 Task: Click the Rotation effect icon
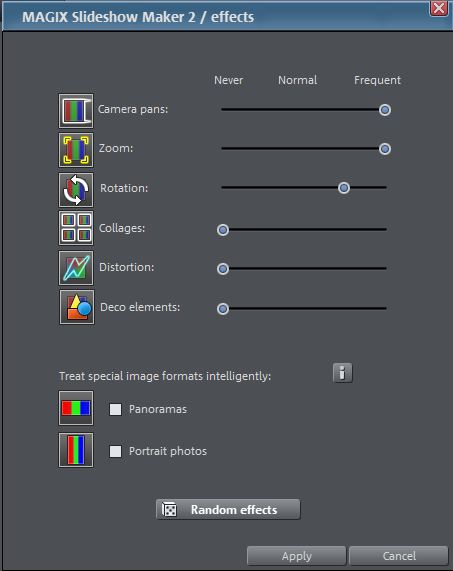[x=76, y=190]
